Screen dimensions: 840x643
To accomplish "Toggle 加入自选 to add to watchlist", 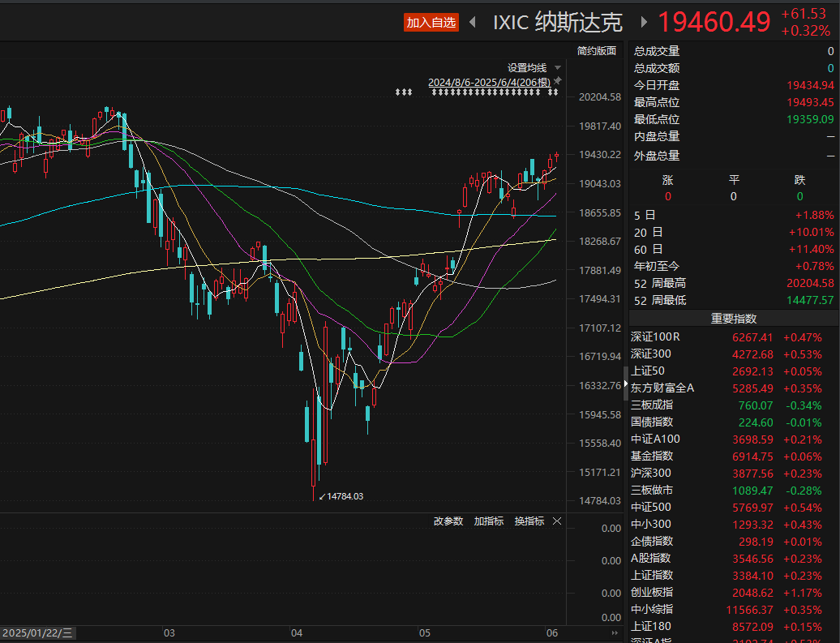I will (431, 23).
